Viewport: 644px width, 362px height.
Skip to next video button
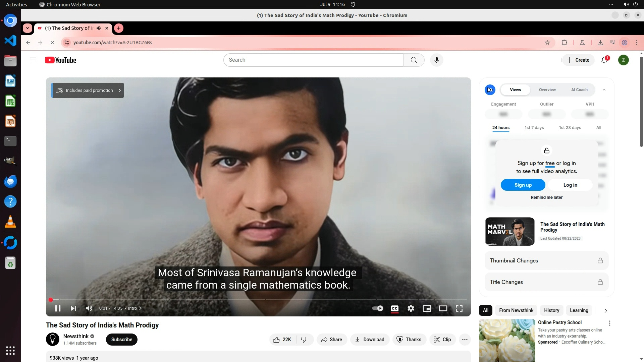pyautogui.click(x=73, y=308)
